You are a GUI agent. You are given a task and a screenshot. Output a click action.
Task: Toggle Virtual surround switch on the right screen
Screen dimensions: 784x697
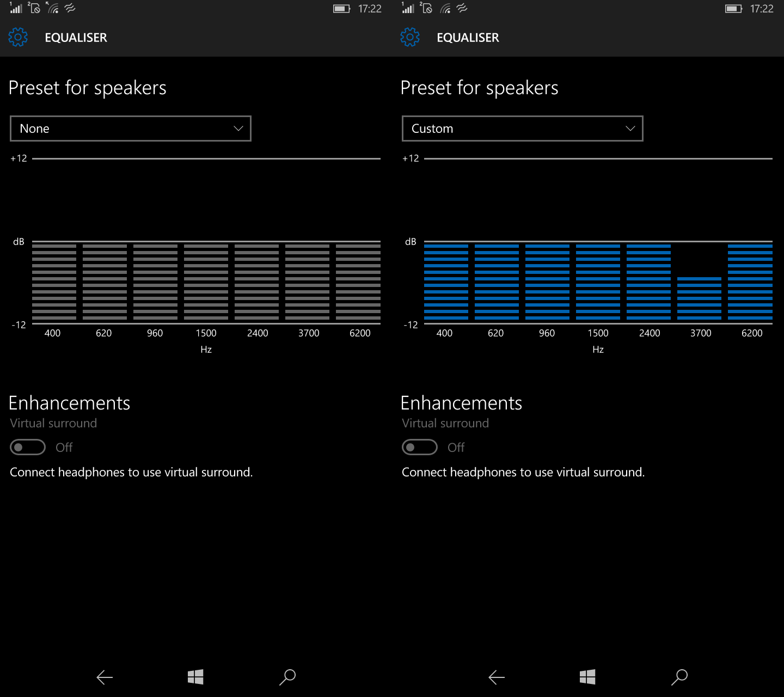pyautogui.click(x=420, y=447)
